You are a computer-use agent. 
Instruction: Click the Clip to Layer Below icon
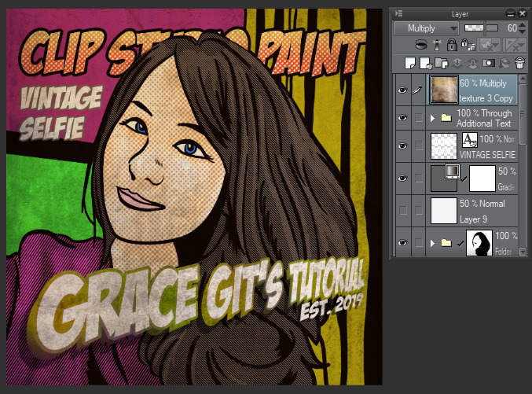423,45
